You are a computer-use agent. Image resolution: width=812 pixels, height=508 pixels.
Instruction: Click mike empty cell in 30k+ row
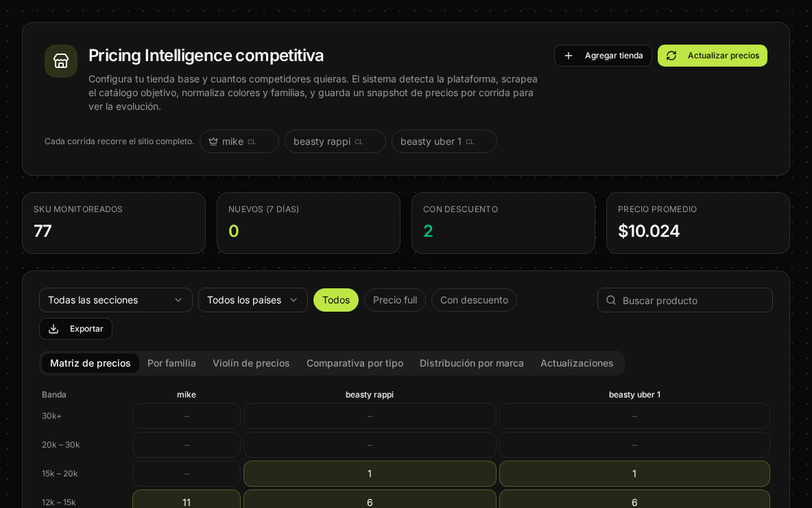click(187, 416)
